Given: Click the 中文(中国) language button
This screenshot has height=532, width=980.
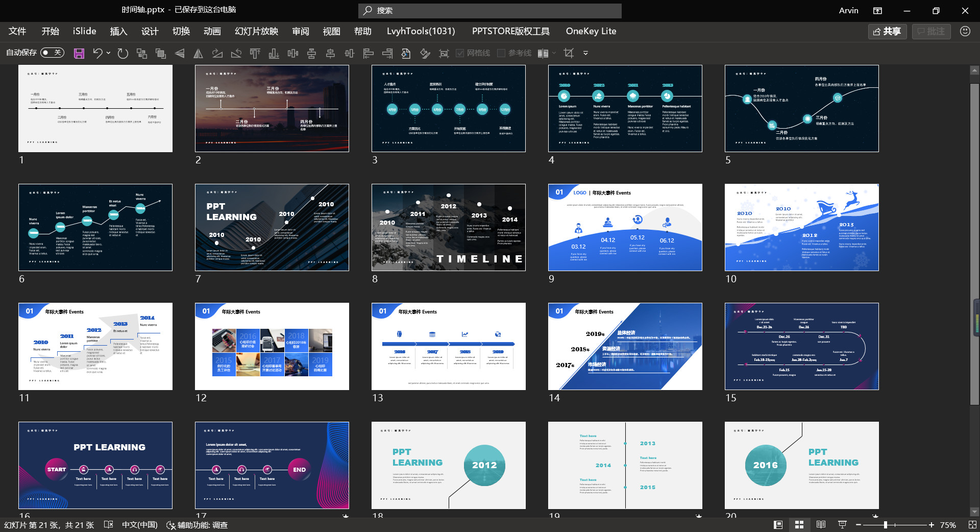Looking at the screenshot, I should pos(139,525).
